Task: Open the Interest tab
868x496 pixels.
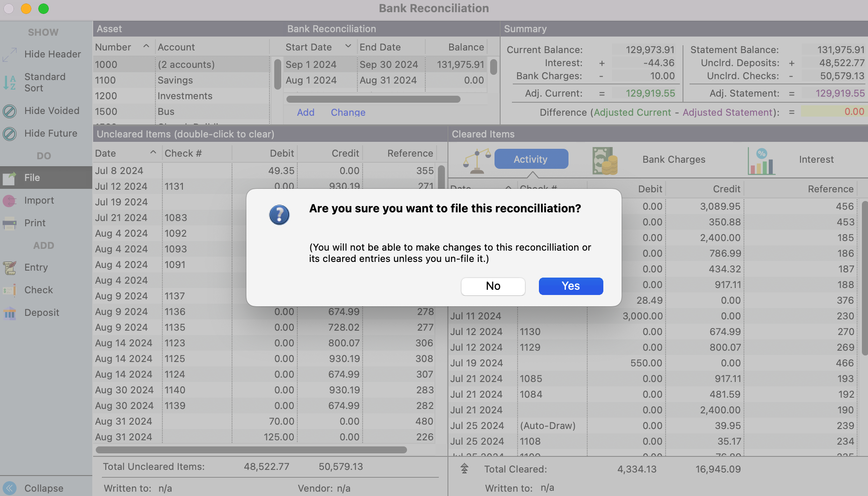Action: [x=816, y=160]
